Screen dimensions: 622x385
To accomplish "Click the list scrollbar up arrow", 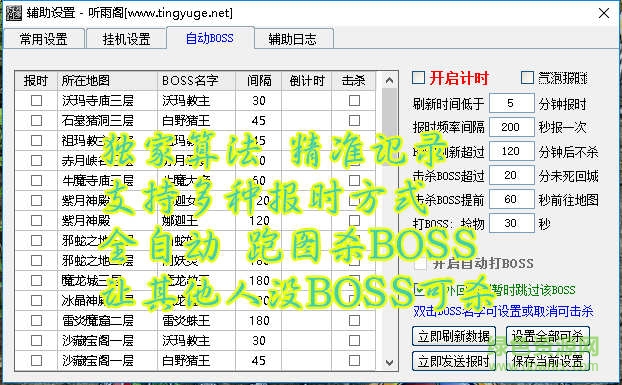I will [x=389, y=81].
